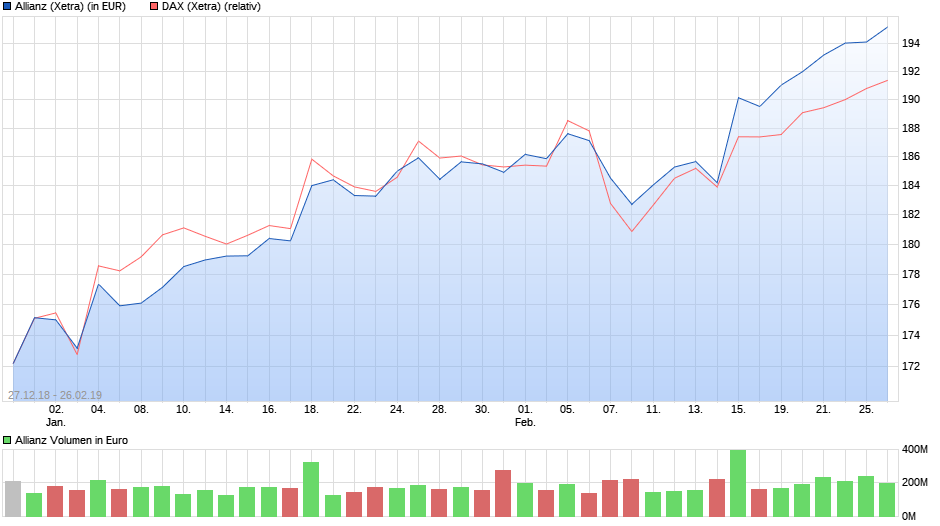This screenshot has height=526, width=940.
Task: Click the gray first volume bar
Action: click(13, 498)
